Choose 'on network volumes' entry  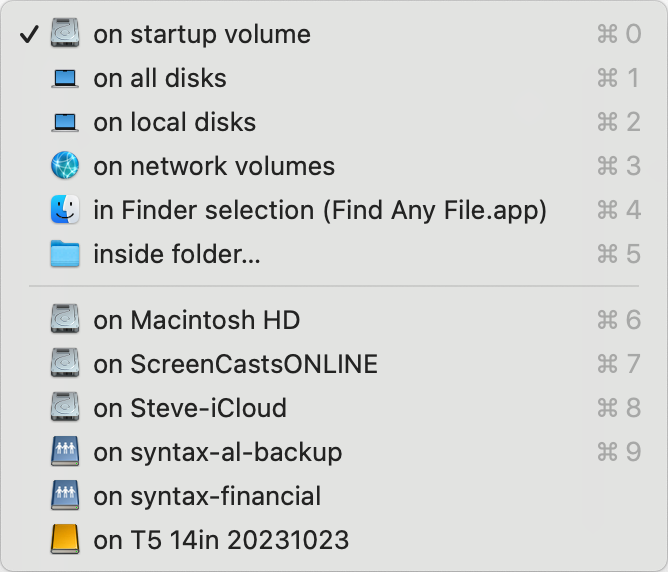(214, 166)
